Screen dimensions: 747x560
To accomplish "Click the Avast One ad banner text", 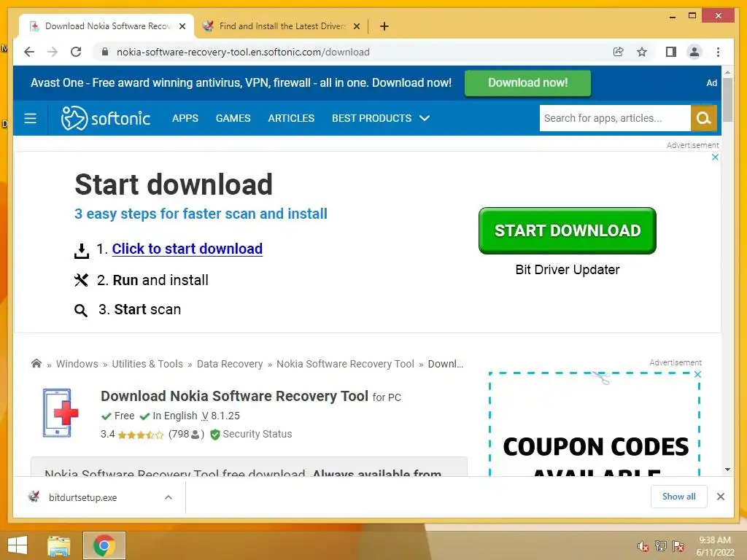I will point(241,83).
